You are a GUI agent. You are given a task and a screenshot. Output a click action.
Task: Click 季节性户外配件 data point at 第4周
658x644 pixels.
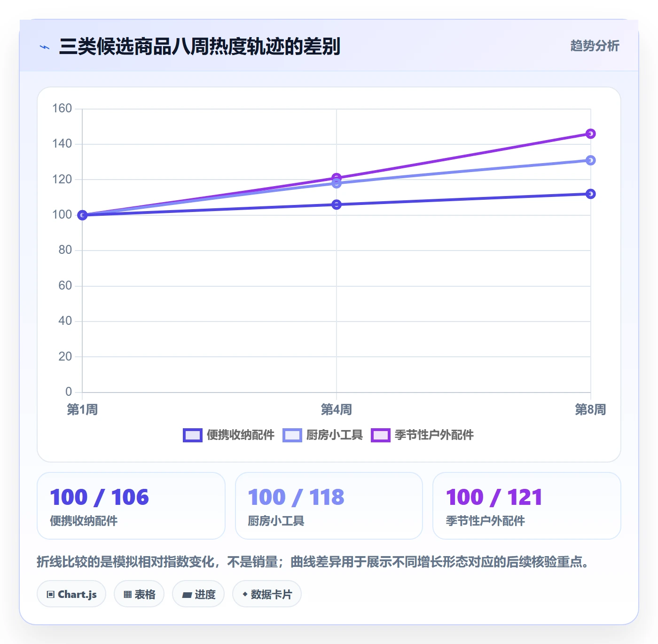[337, 178]
